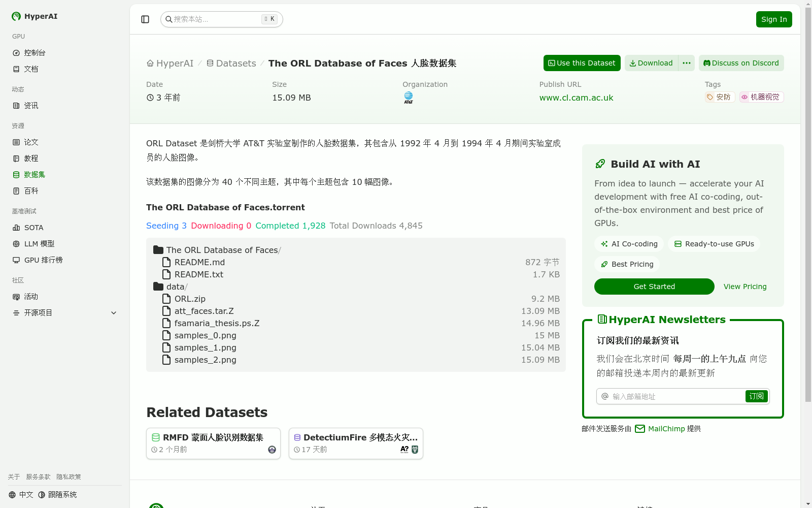Viewport: 812px width, 508px height.
Task: Click the newsletter email input field
Action: (670, 396)
